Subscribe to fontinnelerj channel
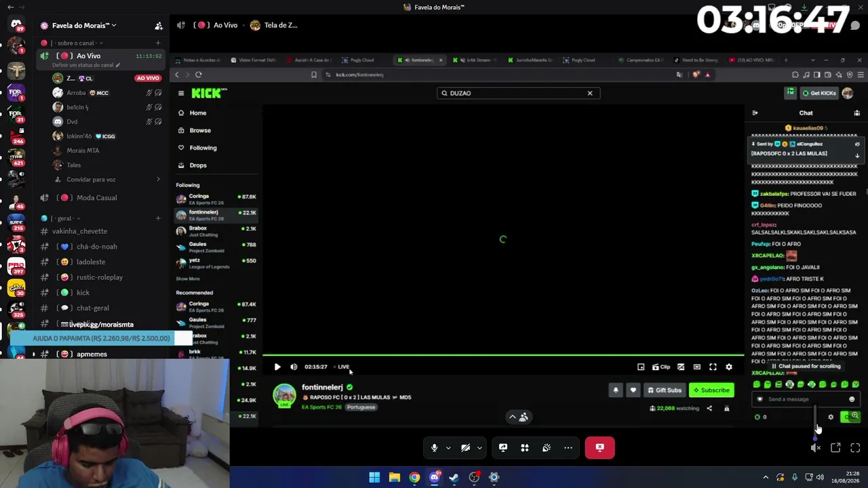Image resolution: width=868 pixels, height=488 pixels. pos(711,390)
